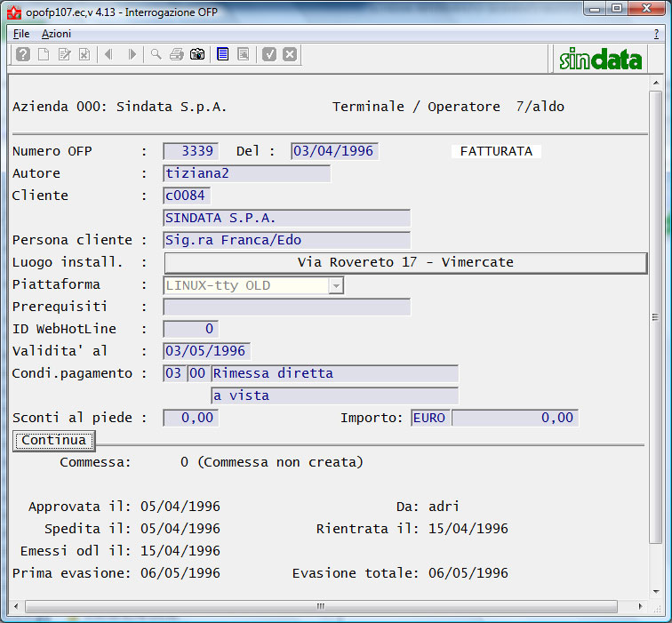Click the help question mark toolbar icon
This screenshot has height=623, width=672.
click(23, 54)
